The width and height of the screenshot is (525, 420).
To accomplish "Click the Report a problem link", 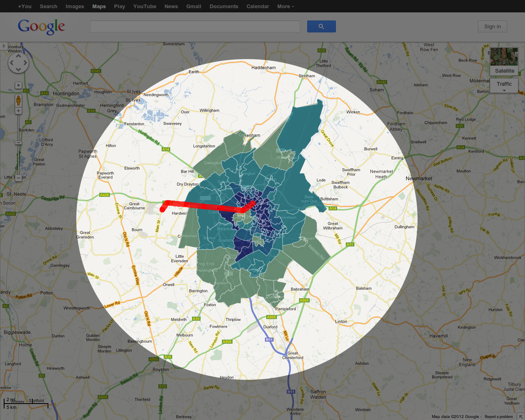I will click(499, 417).
